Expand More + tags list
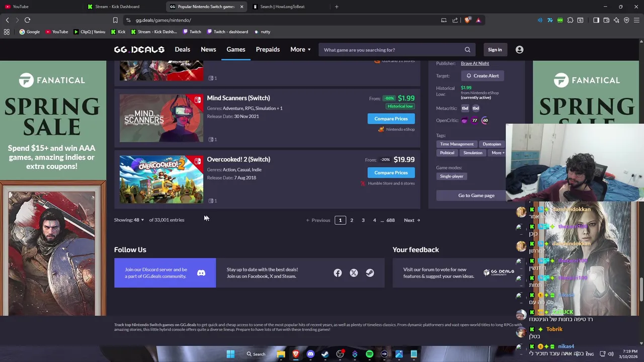 (498, 153)
